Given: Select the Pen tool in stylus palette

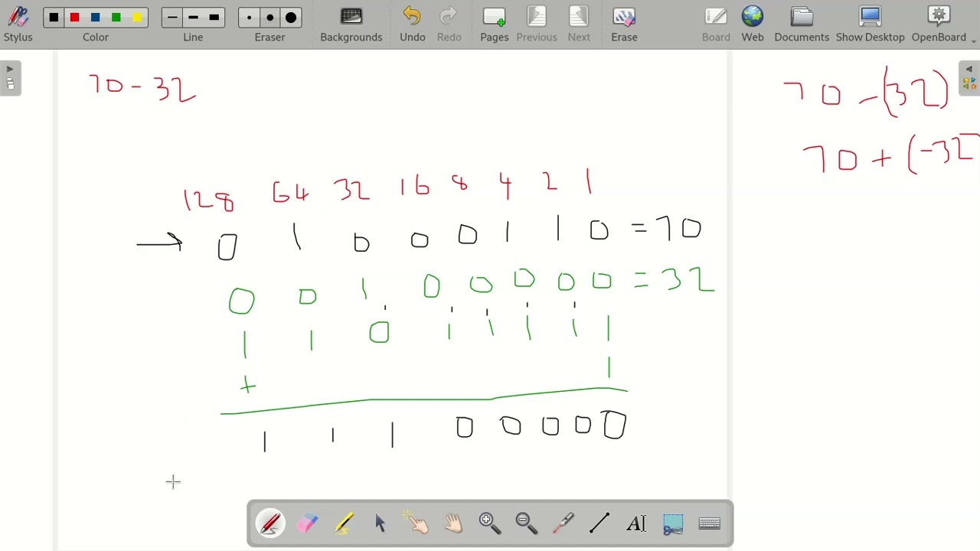Looking at the screenshot, I should (x=271, y=523).
